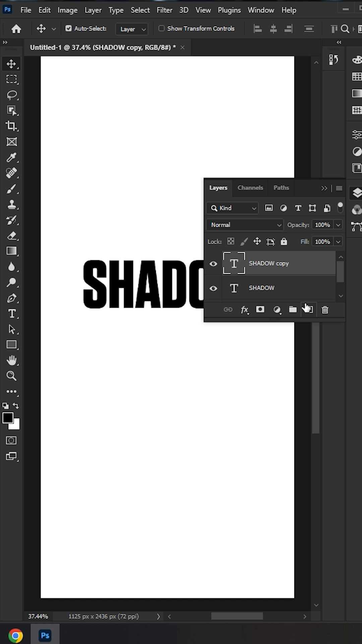Create a new group folder
This screenshot has height=644, width=362.
click(293, 310)
